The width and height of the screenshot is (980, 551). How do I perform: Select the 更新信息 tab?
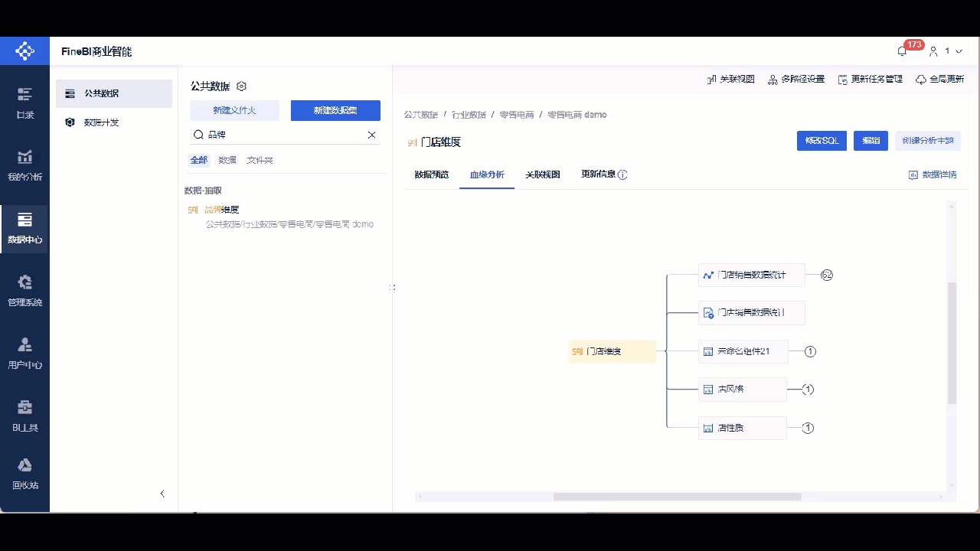click(599, 174)
